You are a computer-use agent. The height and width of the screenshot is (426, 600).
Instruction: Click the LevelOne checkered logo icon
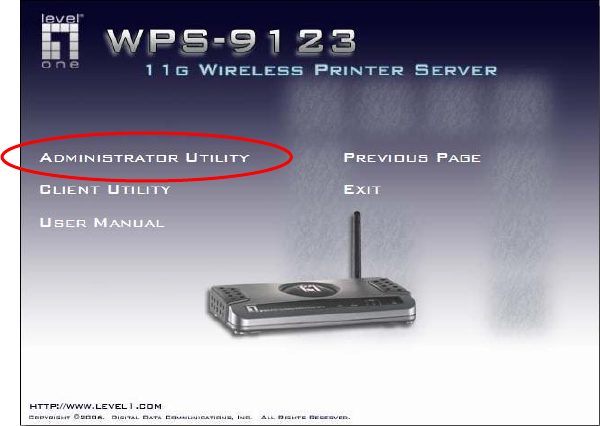60,41
